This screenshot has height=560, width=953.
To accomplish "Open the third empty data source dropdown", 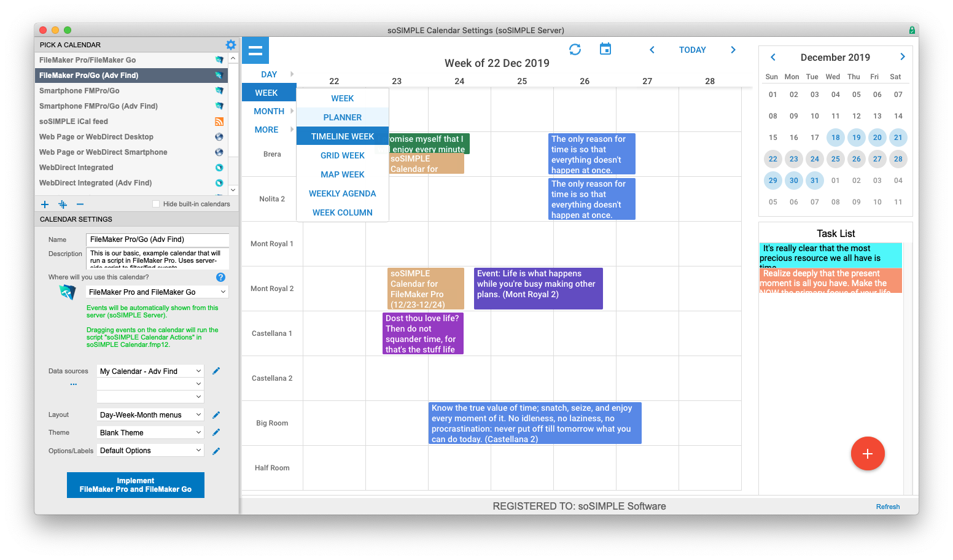I will click(x=150, y=397).
